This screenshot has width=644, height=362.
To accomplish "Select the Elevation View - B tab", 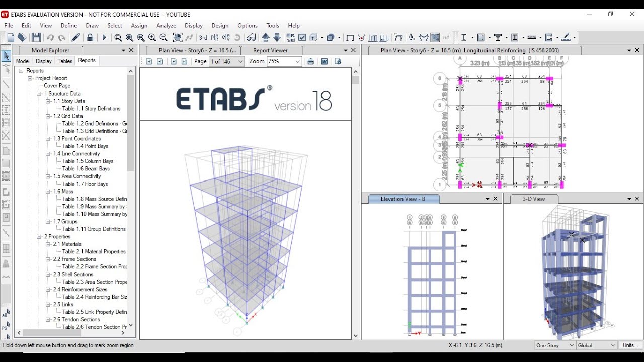I will [x=403, y=199].
